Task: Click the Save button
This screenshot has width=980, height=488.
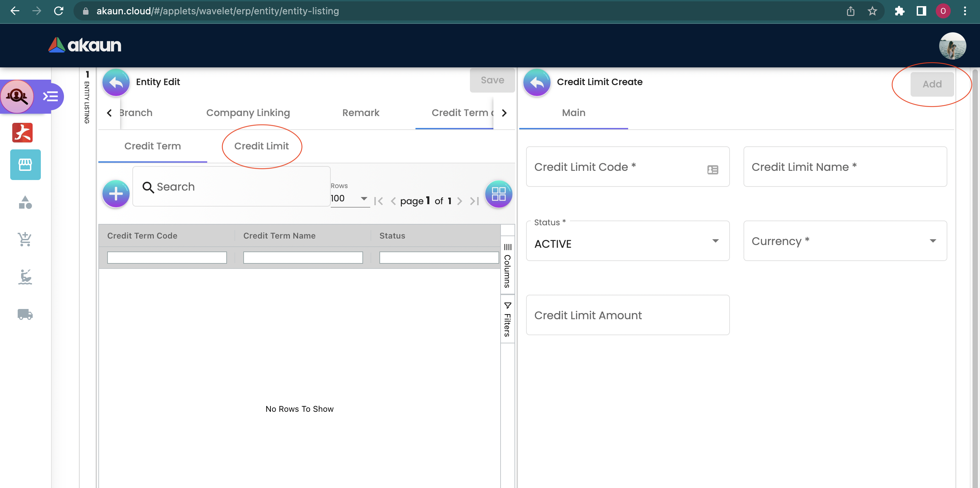Action: 492,80
